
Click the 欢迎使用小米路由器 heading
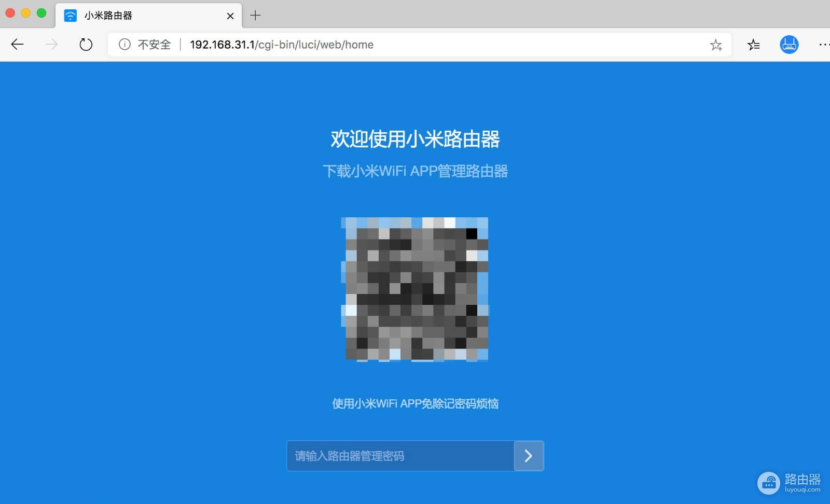tap(415, 139)
